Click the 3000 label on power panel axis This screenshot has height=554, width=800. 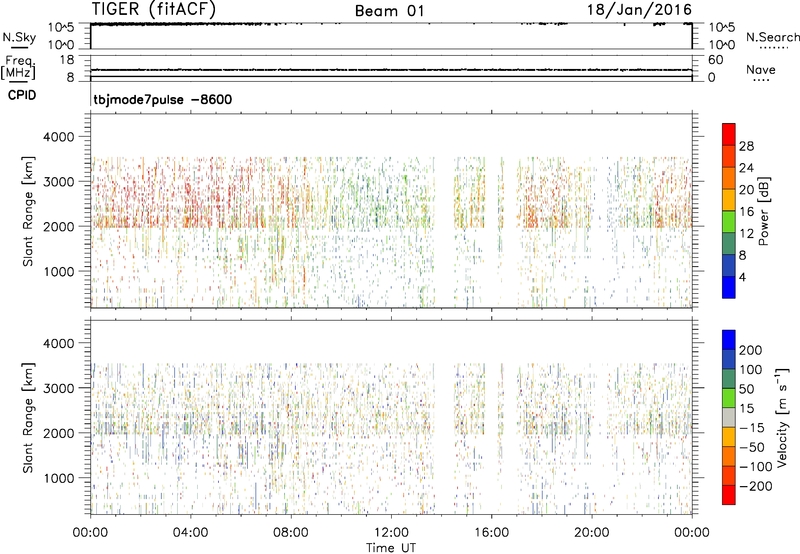pyautogui.click(x=58, y=182)
